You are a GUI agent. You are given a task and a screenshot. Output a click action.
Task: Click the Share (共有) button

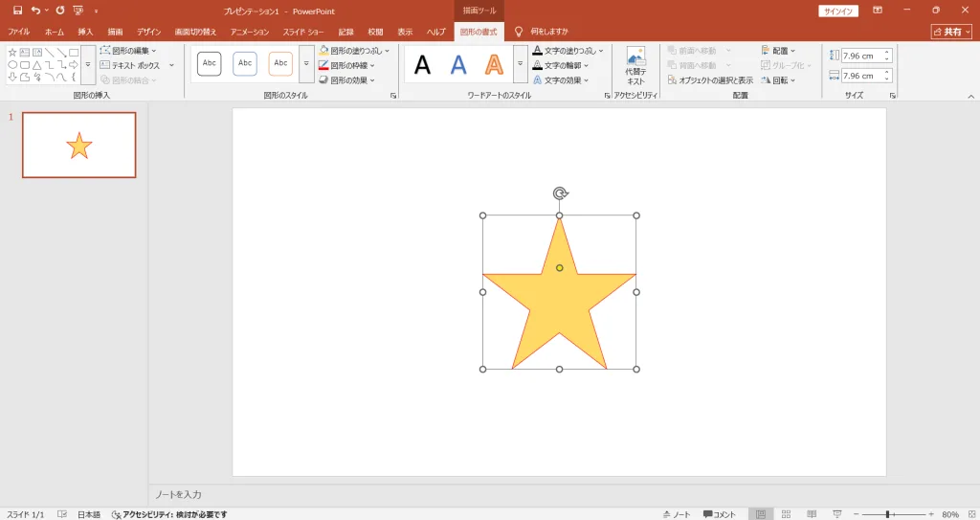[x=951, y=32]
